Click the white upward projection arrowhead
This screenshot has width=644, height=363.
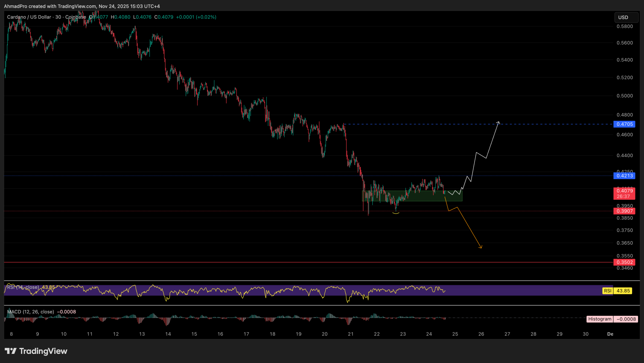498,122
